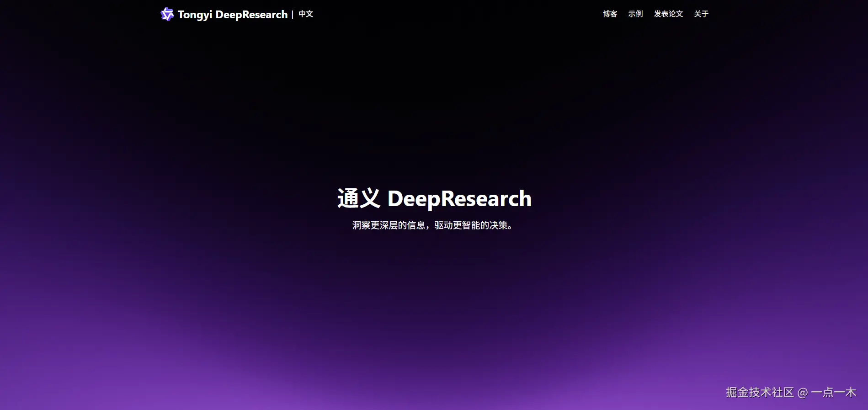Open the 博客 nav item

(610, 14)
